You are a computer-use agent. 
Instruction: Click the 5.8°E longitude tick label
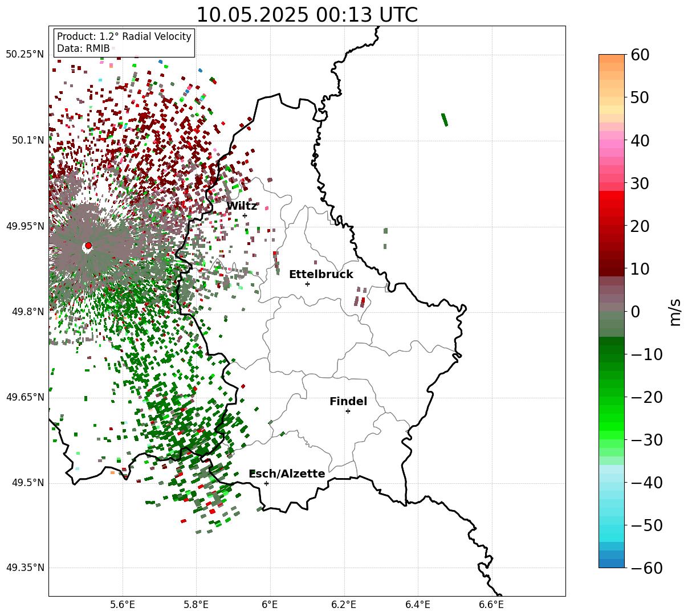(196, 605)
